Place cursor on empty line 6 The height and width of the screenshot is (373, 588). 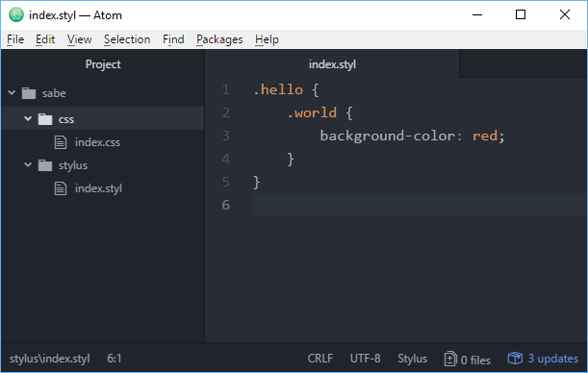pos(420,205)
